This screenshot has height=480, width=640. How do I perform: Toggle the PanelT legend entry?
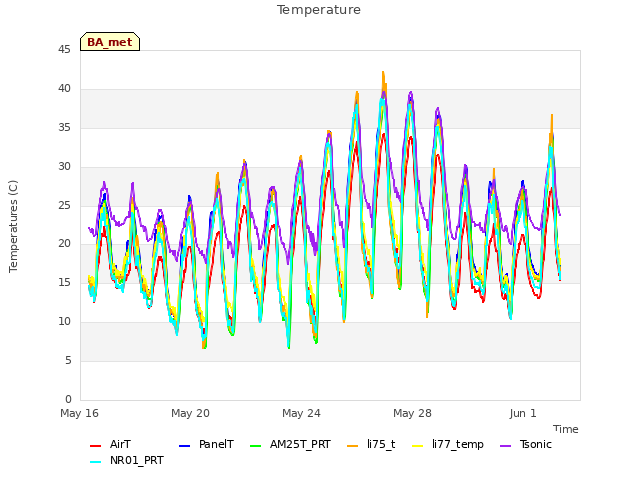(216, 444)
